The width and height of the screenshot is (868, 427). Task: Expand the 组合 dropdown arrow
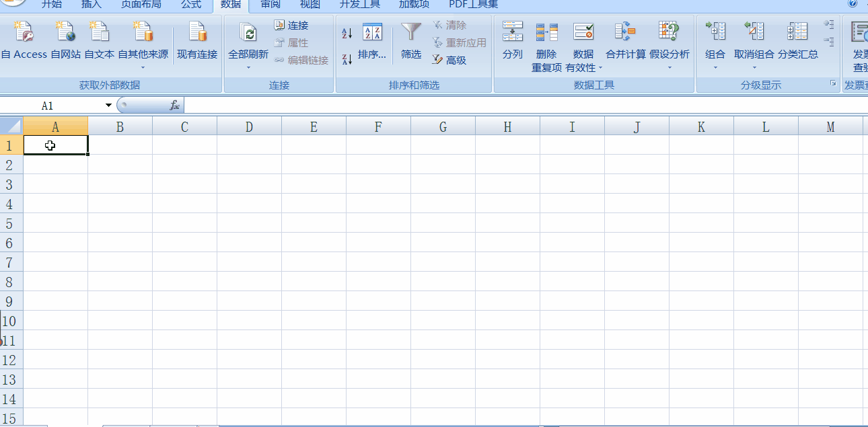(x=715, y=67)
